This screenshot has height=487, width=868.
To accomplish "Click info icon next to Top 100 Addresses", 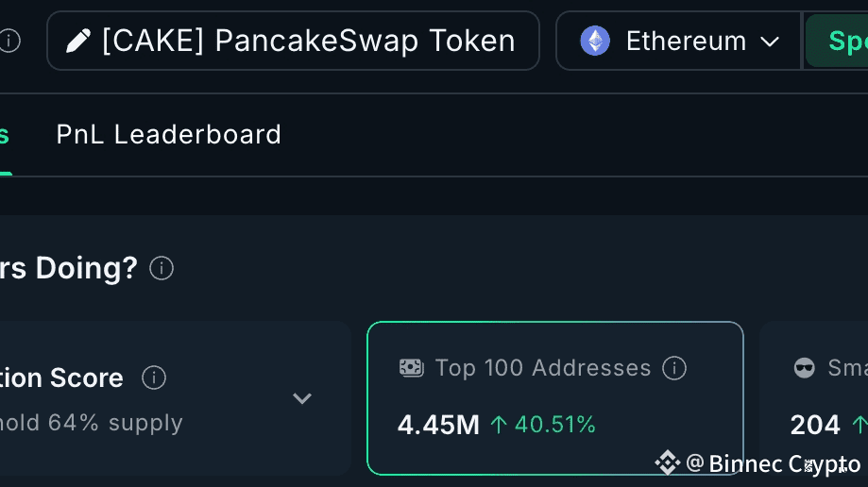I will point(674,368).
